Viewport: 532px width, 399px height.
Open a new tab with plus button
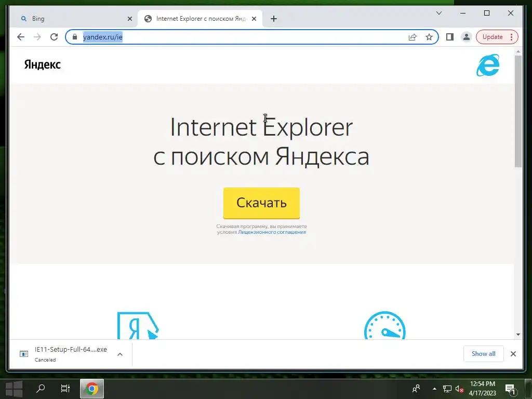pyautogui.click(x=274, y=19)
